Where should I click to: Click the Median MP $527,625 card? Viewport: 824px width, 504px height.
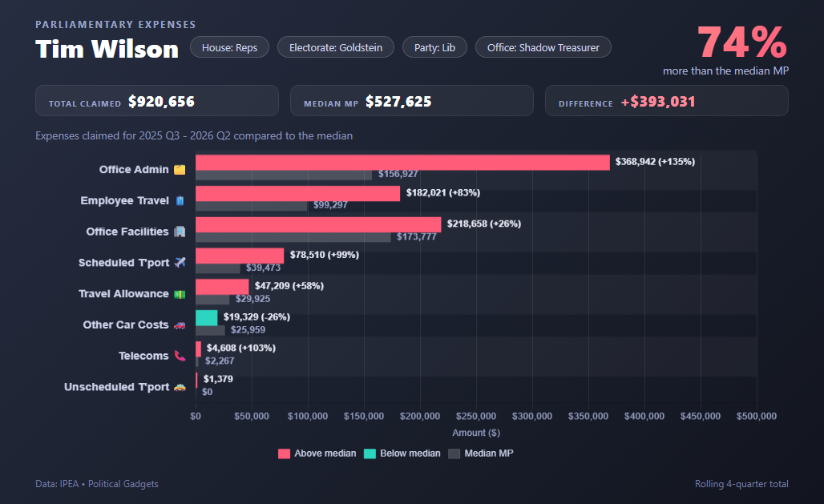(412, 101)
